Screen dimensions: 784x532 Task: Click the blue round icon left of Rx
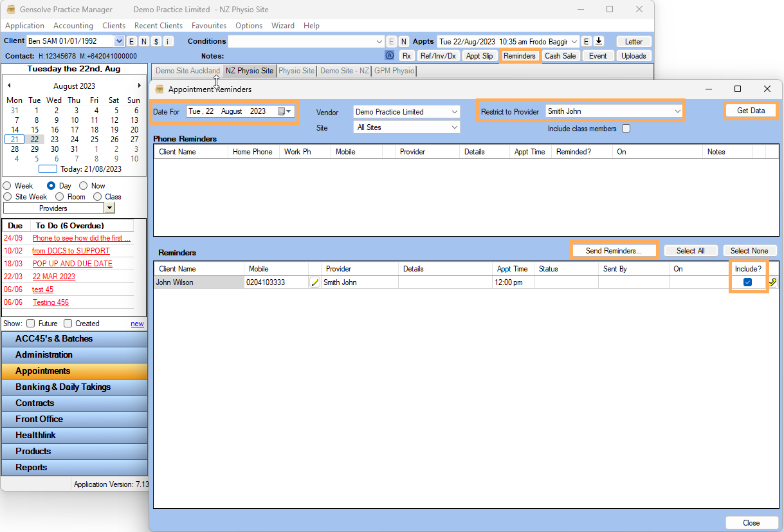[x=389, y=55]
